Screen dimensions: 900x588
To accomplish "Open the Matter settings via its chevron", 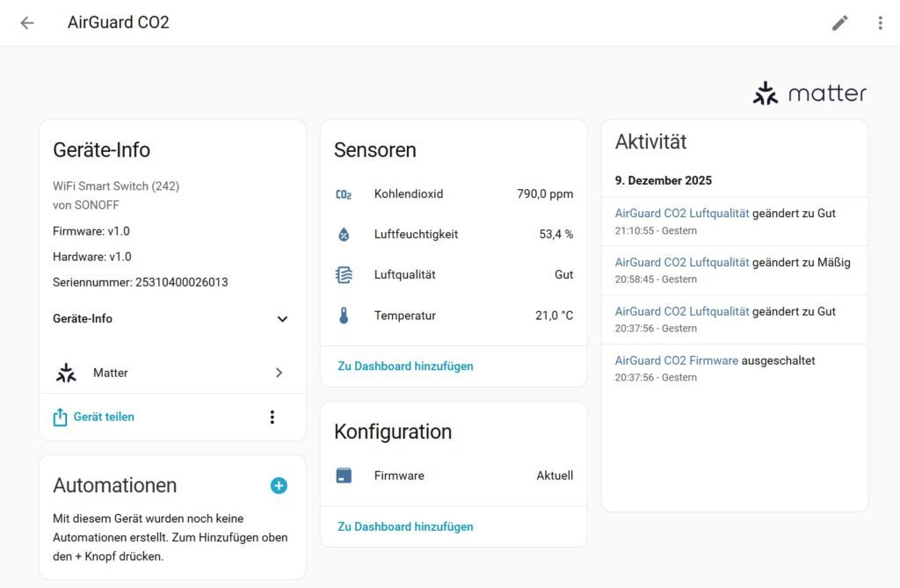I will [x=279, y=373].
